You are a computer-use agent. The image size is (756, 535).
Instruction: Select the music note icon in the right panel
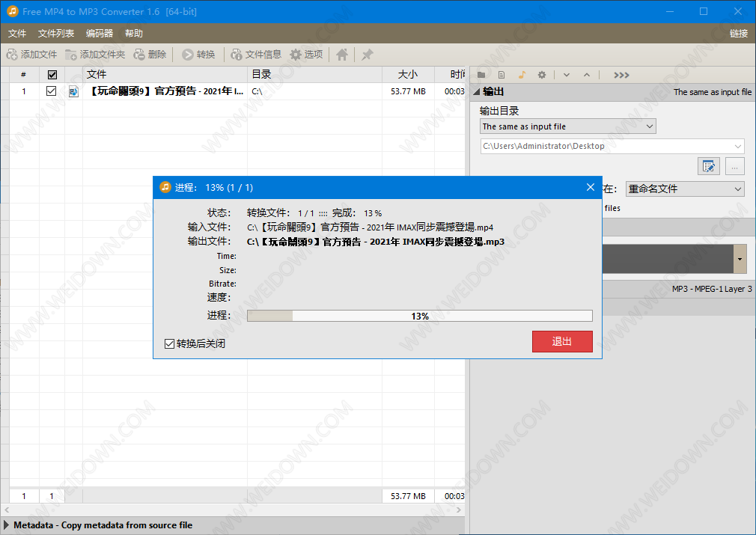click(522, 75)
